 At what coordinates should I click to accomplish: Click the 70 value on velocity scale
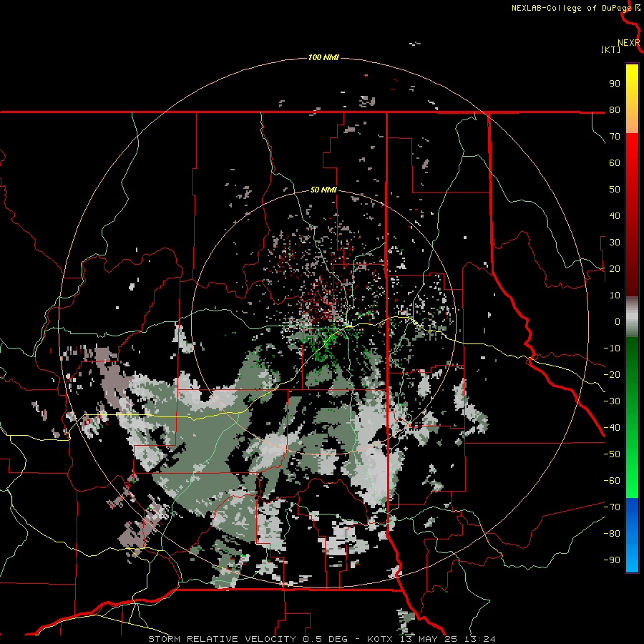click(x=615, y=137)
